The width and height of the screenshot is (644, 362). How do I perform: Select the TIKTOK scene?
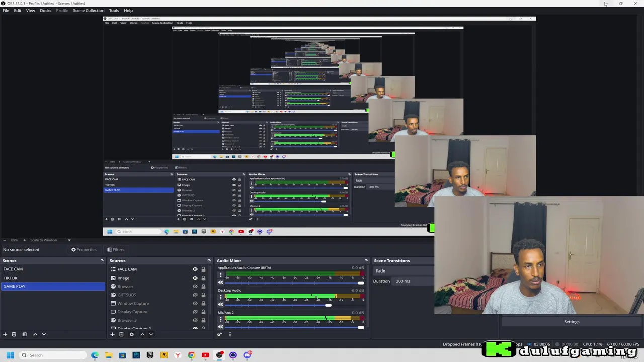coord(52,278)
